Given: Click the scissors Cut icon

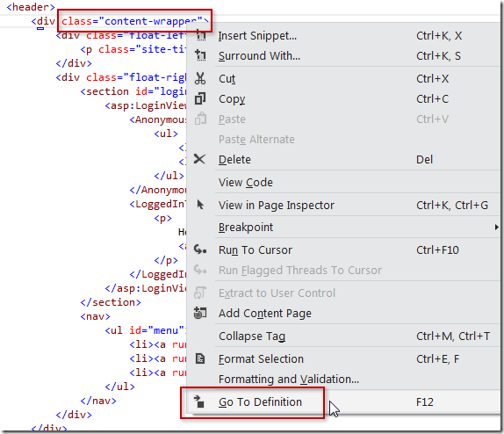Looking at the screenshot, I should pyautogui.click(x=200, y=78).
